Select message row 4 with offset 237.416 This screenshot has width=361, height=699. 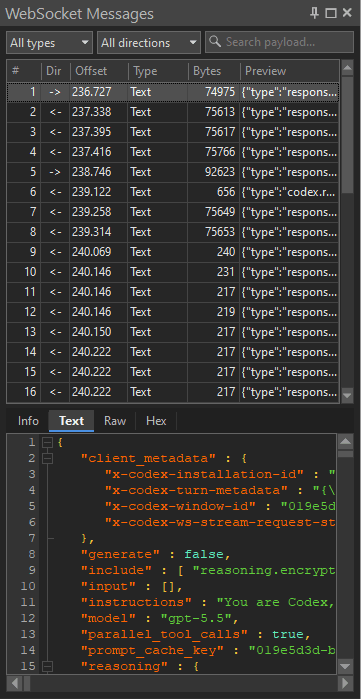click(173, 152)
